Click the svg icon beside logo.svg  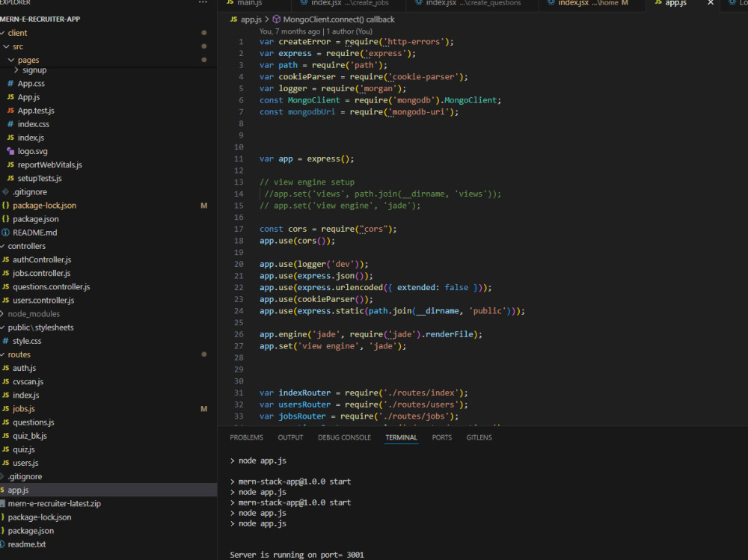(10, 151)
